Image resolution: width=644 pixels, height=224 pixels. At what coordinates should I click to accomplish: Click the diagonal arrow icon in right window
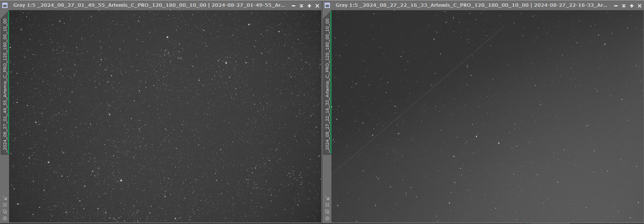(327, 198)
